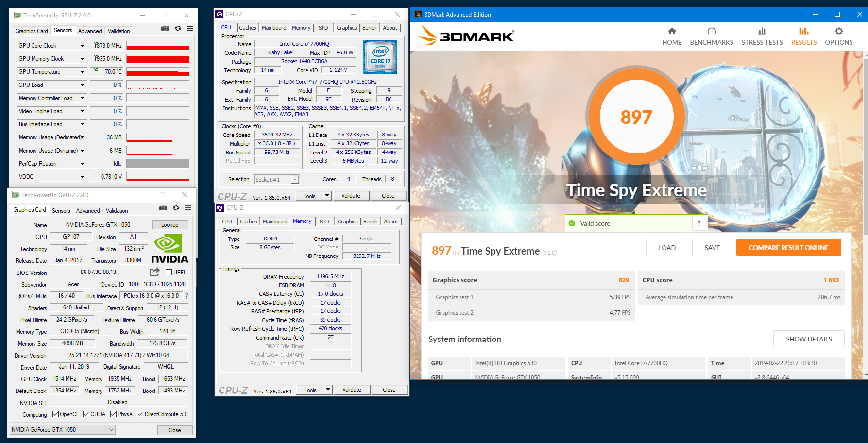Switch to Caches tab in top CPU-Z window

(x=248, y=28)
